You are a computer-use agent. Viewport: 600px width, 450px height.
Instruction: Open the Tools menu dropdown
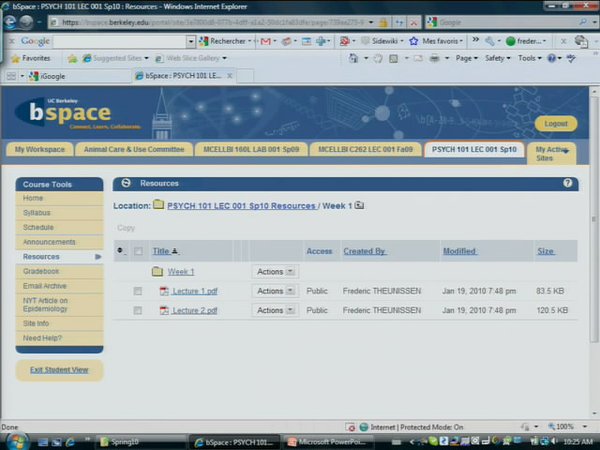[529, 58]
